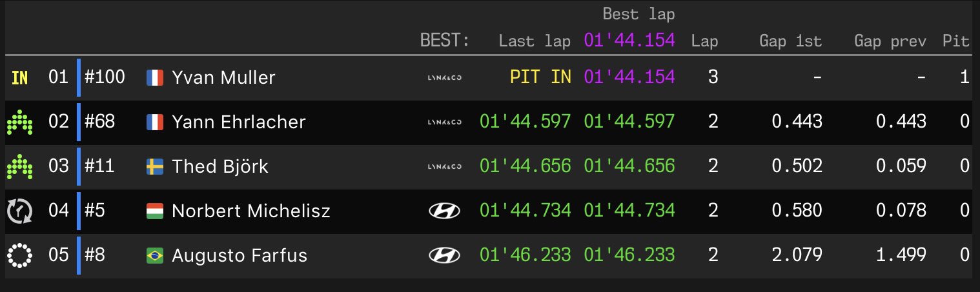Click the French flag beside Yvan Muller
Viewport: 980px width, 292px height.
coord(155,78)
